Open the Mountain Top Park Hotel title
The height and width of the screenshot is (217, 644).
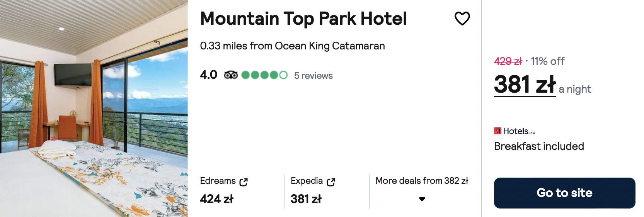(x=303, y=19)
